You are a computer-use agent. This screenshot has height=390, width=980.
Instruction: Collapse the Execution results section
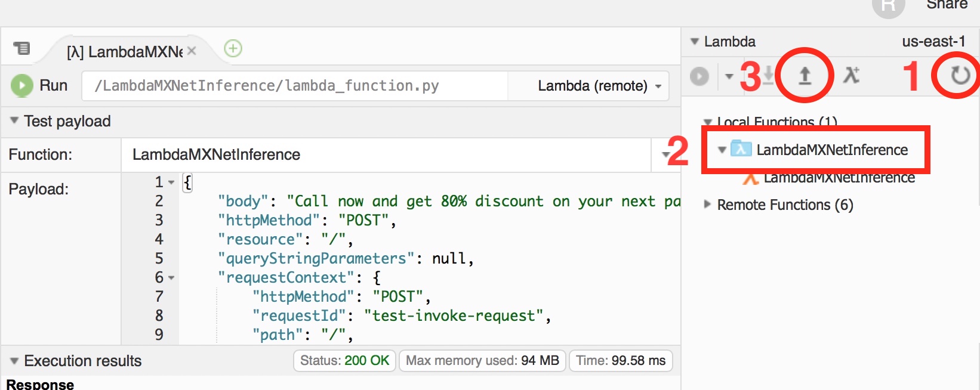pyautogui.click(x=14, y=361)
